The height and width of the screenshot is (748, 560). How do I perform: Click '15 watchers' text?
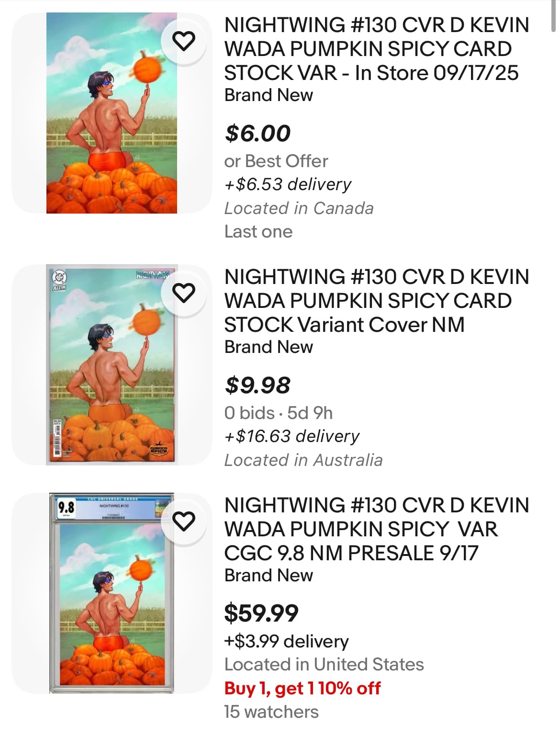coord(271,712)
